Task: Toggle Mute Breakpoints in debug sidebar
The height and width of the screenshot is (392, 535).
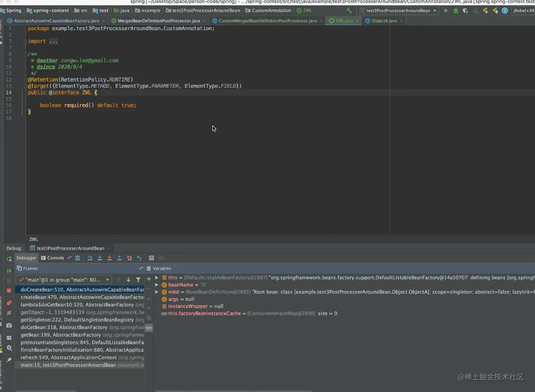Action: (9, 313)
